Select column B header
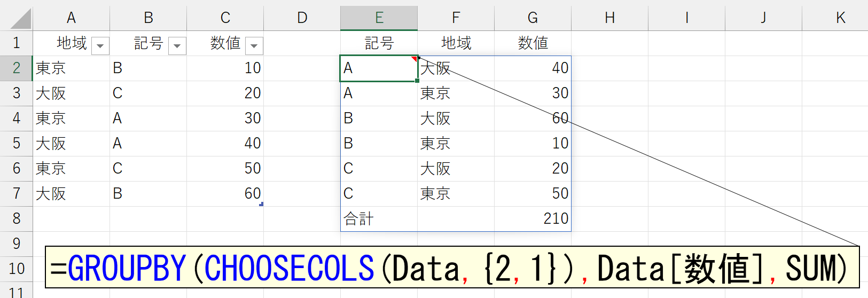Viewport: 868px width, 298px height. 148,18
